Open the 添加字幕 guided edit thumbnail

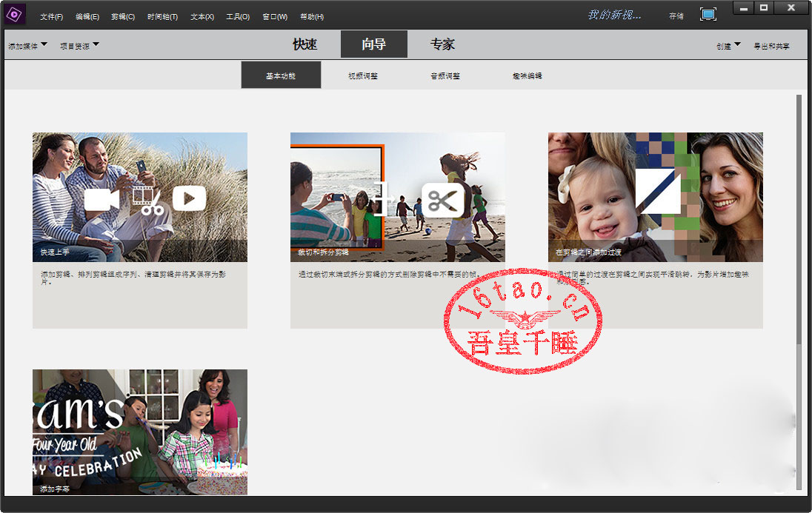[140, 432]
